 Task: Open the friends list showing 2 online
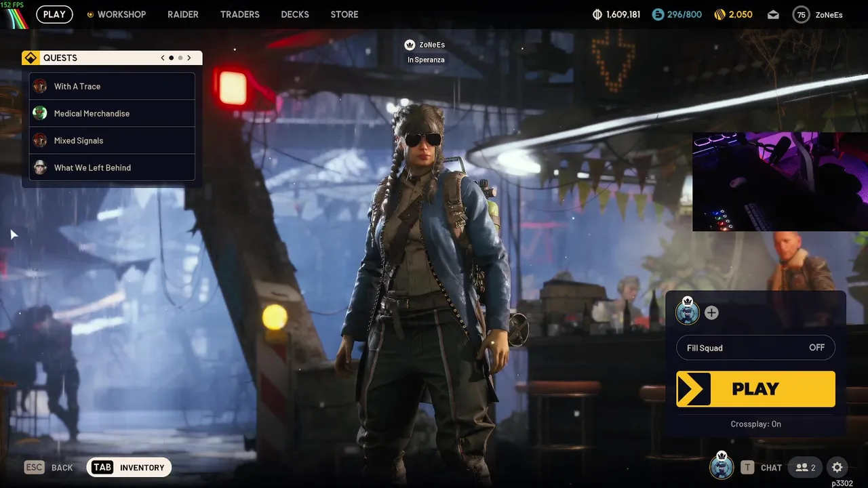click(806, 467)
